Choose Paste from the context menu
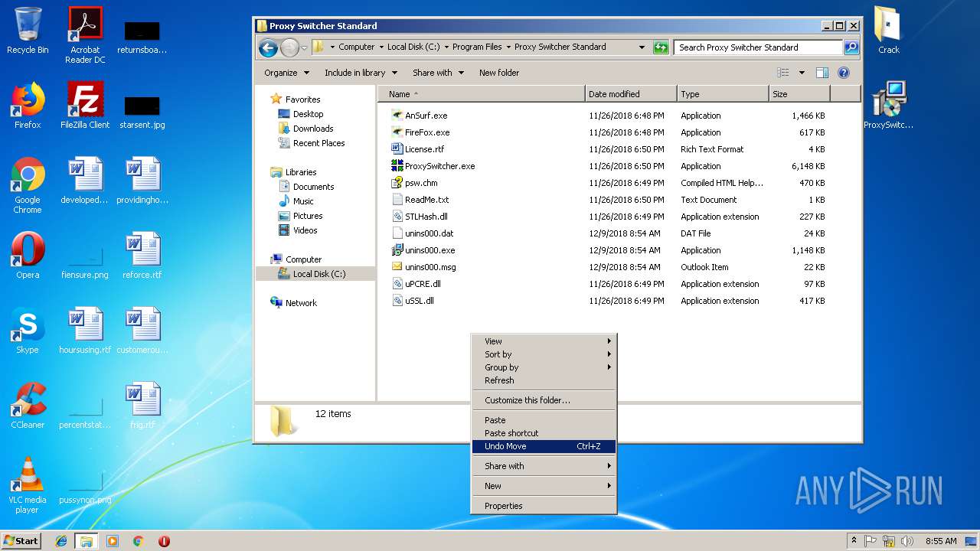Viewport: 980px width, 551px height. pos(544,420)
